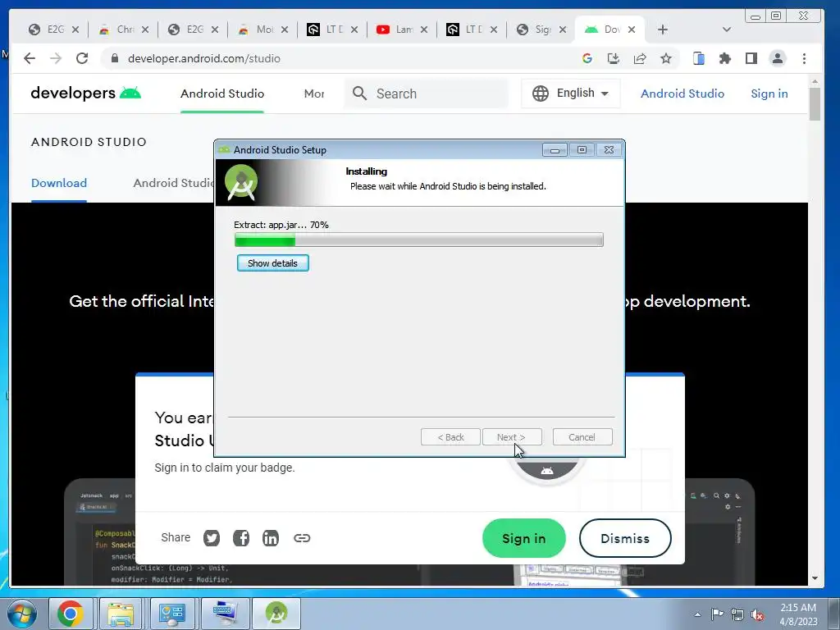
Task: Click the Control Panel taskbar icon
Action: coord(172,614)
